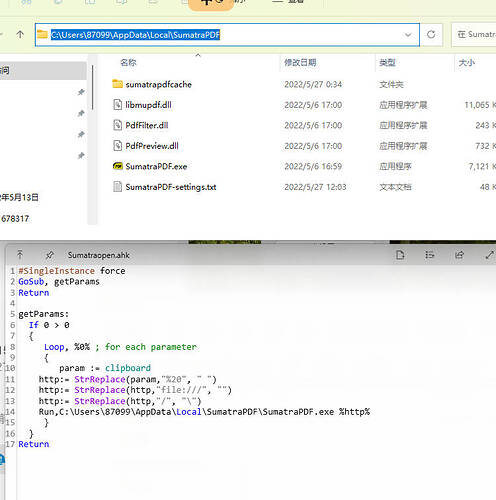Click the share export icon in editor header
The width and height of the screenshot is (496, 500).
[x=459, y=255]
